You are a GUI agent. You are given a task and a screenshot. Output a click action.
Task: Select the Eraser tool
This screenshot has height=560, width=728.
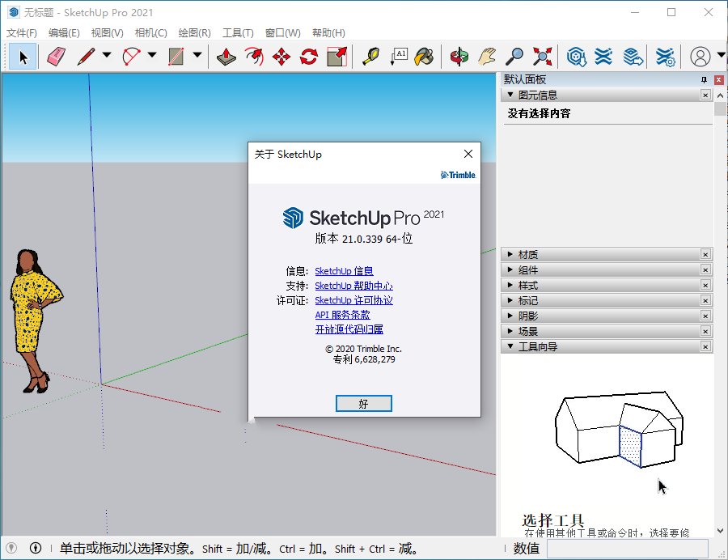(x=56, y=57)
